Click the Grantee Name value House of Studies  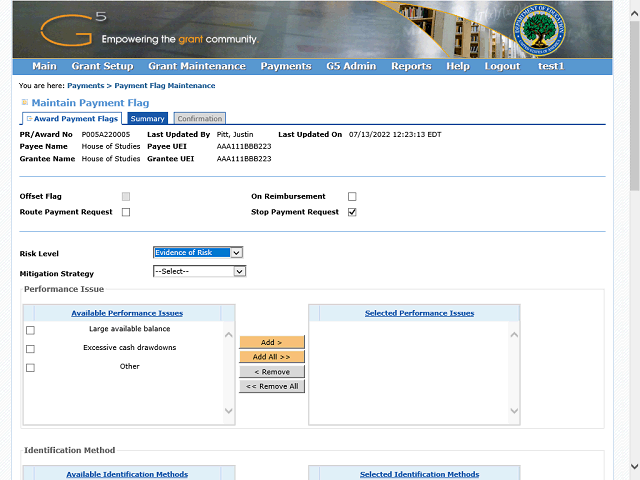point(111,158)
